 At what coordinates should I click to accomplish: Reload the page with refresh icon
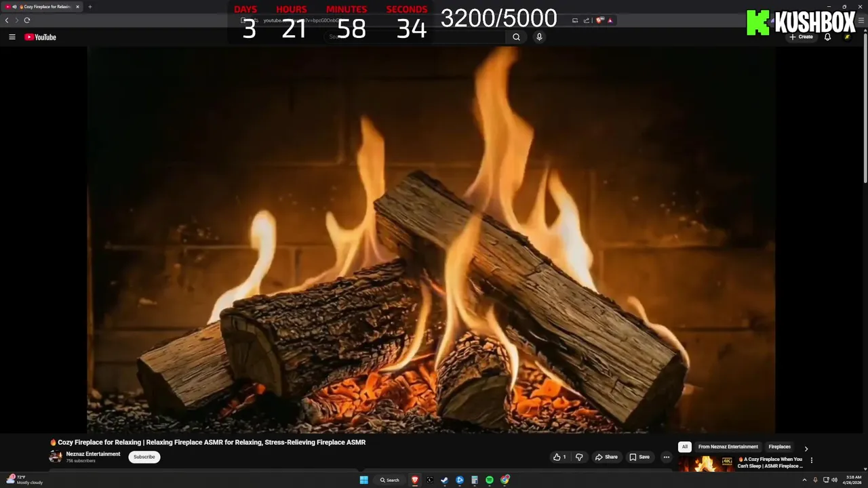pyautogui.click(x=27, y=20)
